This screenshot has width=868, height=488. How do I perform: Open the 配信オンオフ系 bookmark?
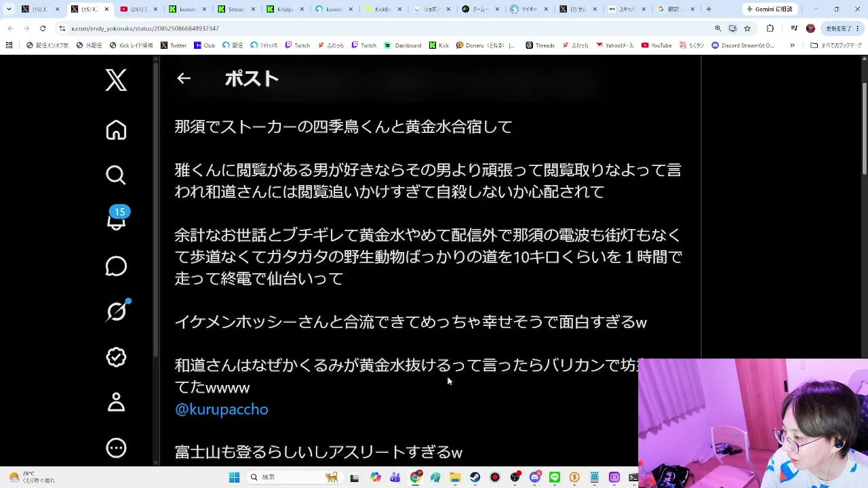pyautogui.click(x=47, y=45)
